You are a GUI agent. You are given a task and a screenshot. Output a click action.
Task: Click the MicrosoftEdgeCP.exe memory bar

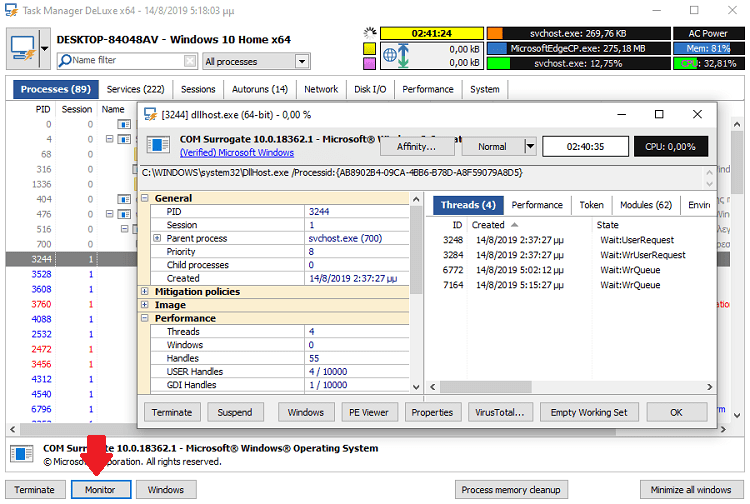tap(578, 48)
